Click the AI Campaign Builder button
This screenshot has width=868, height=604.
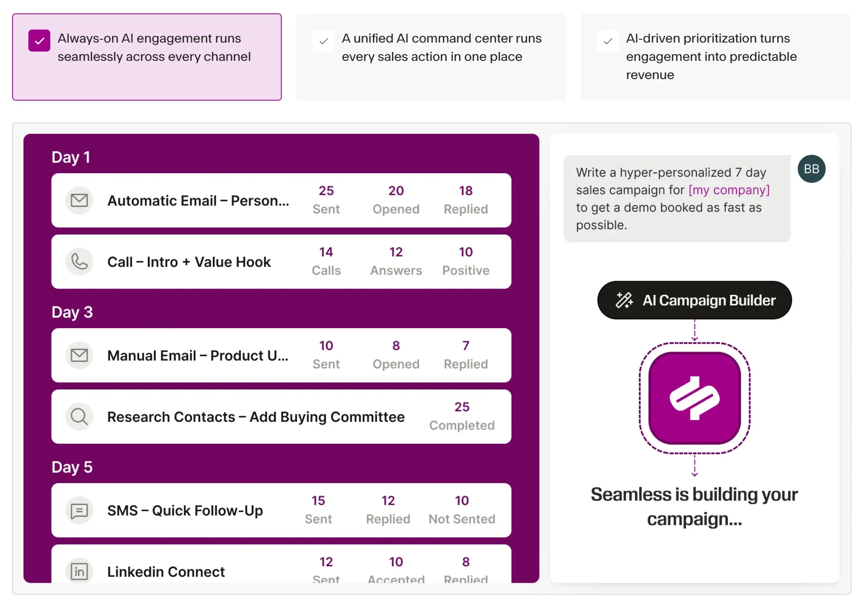click(694, 300)
